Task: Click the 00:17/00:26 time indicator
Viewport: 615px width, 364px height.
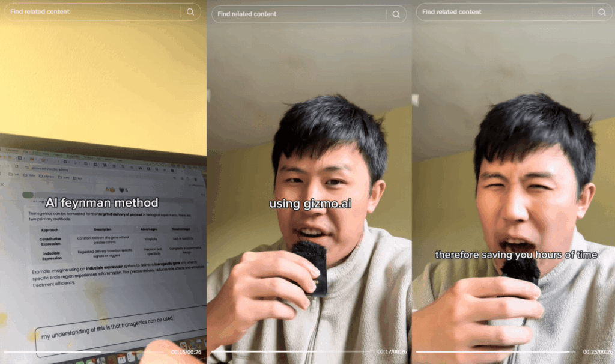Action: coord(392,351)
